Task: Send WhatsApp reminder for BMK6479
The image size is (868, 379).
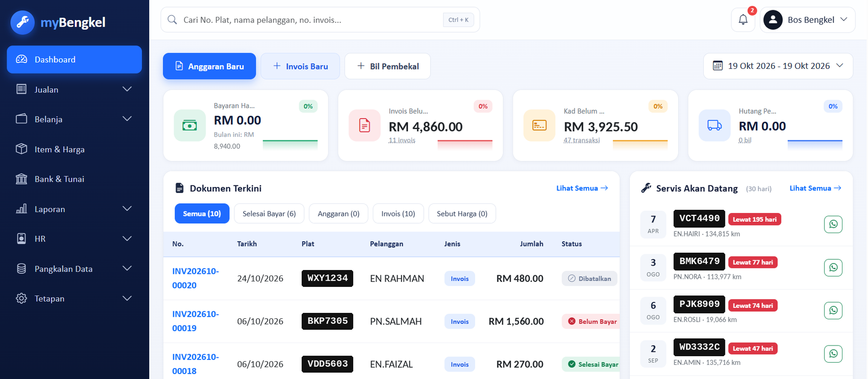Action: pyautogui.click(x=833, y=267)
